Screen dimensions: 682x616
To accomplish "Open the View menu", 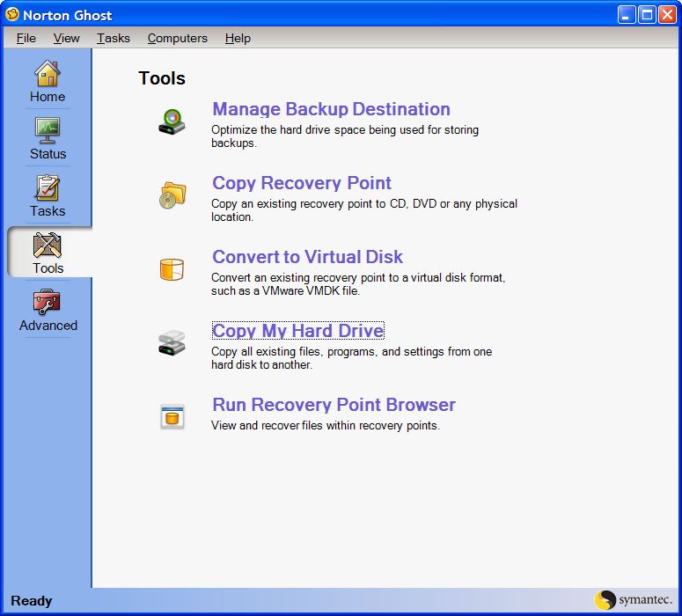I will pos(67,39).
